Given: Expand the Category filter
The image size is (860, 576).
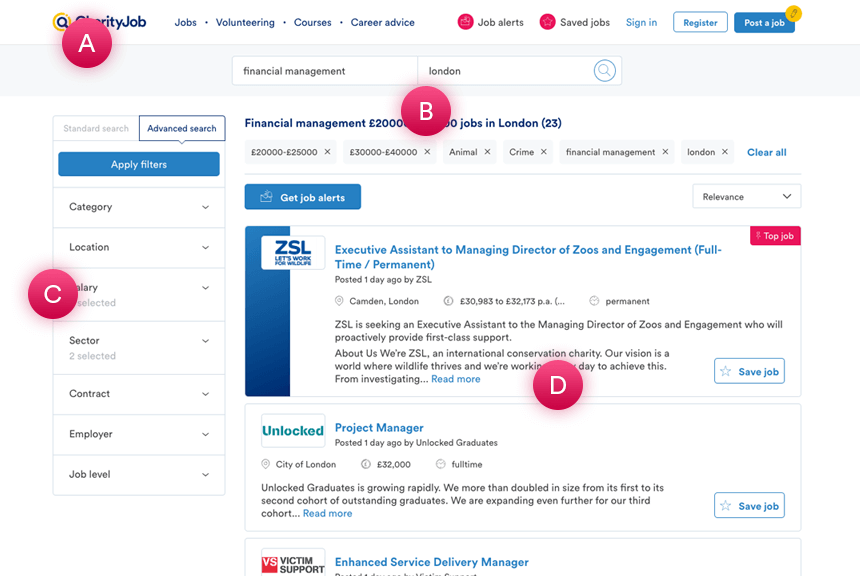Looking at the screenshot, I should pyautogui.click(x=139, y=207).
